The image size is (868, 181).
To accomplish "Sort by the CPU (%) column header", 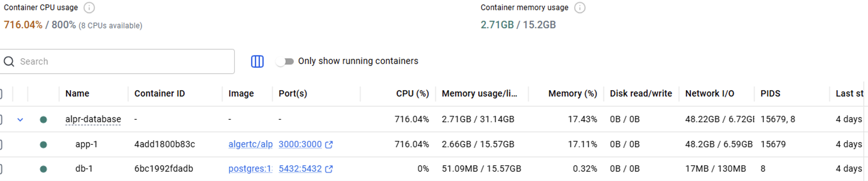I will [412, 94].
